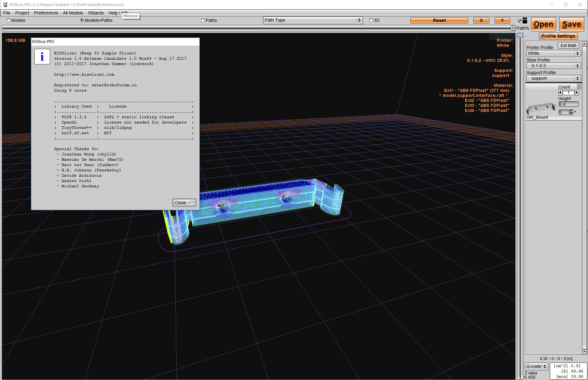Toggle the 3D checkbox

click(x=371, y=20)
